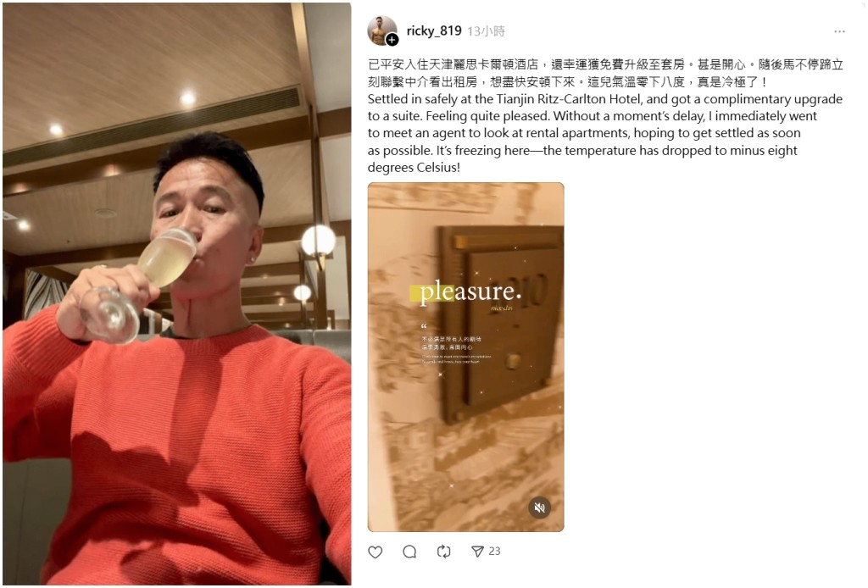Follow user via plus badge on avatar
The image size is (868, 588).
(x=392, y=40)
